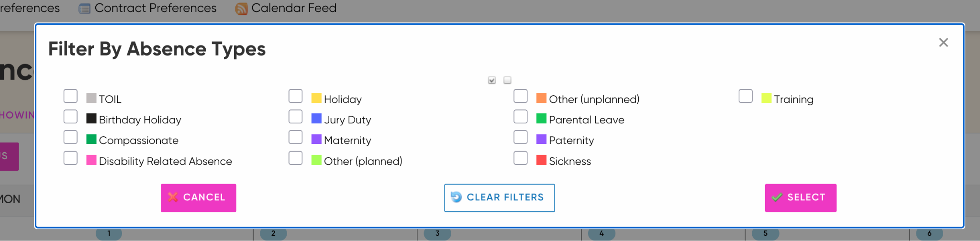Click the Cancel button

tap(199, 197)
